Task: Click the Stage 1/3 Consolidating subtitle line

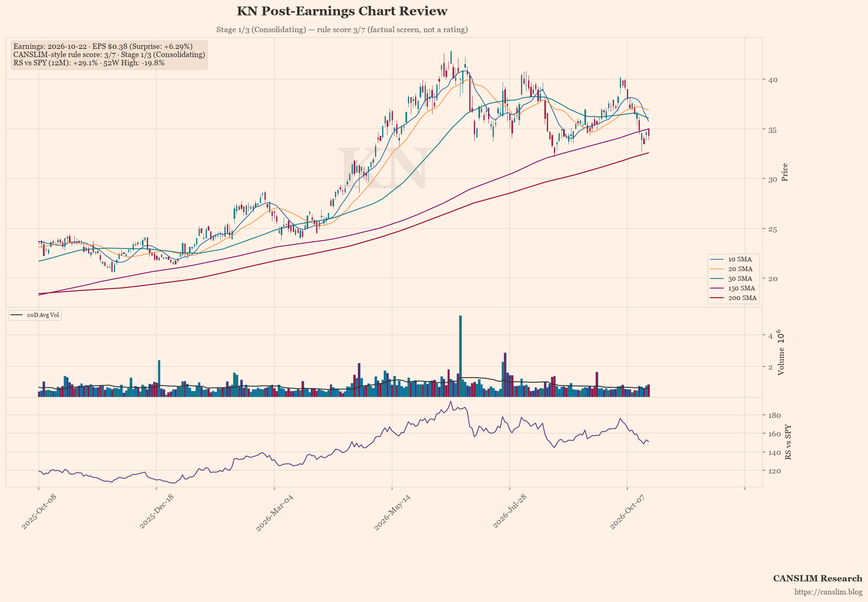Action: click(x=342, y=30)
